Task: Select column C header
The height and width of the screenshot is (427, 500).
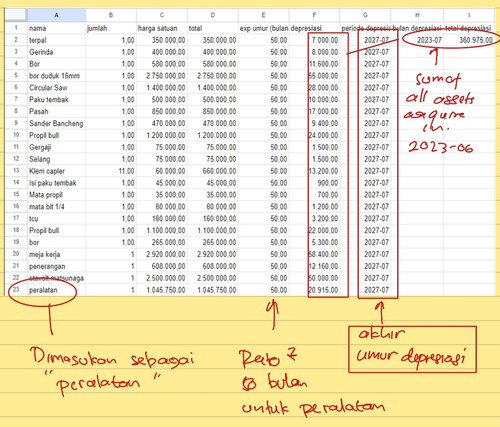Action: pos(162,15)
